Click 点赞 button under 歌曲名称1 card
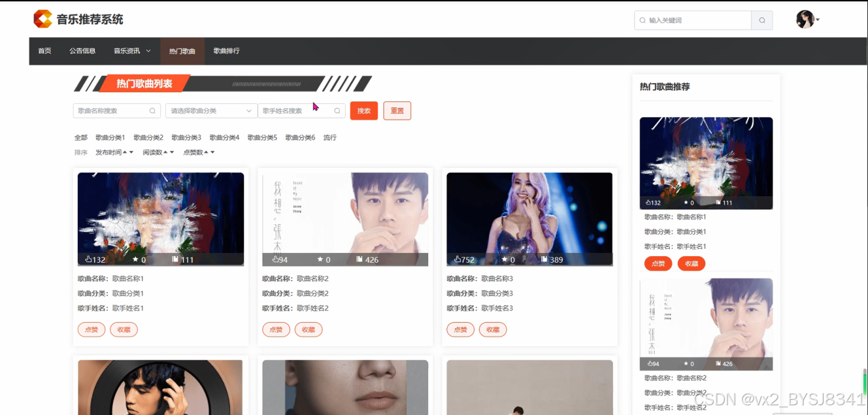Image resolution: width=868 pixels, height=415 pixels. [91, 329]
